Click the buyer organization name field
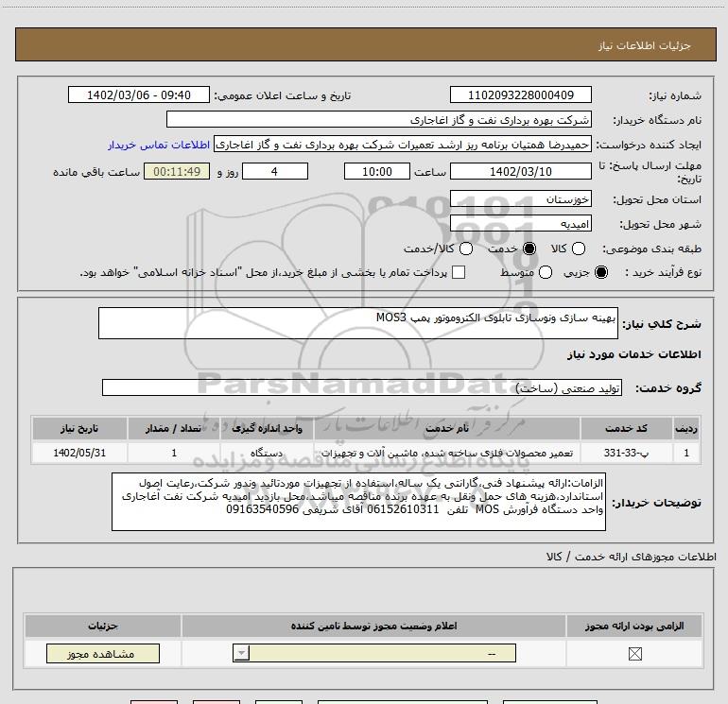 point(379,120)
